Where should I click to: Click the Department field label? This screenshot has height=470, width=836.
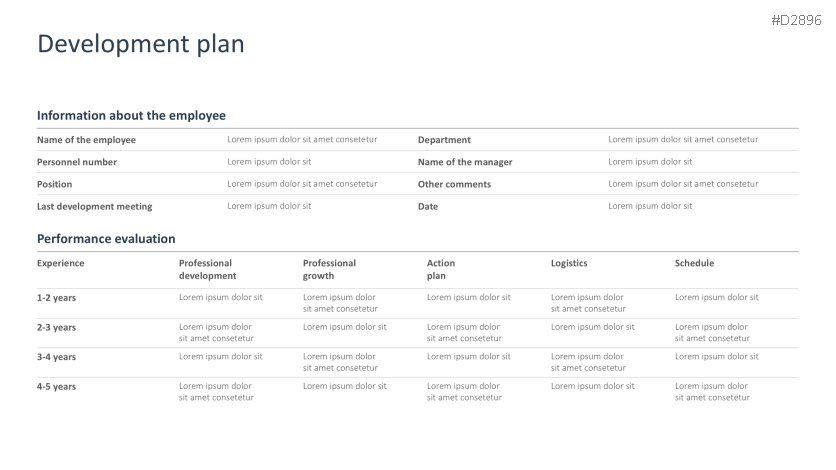(444, 140)
